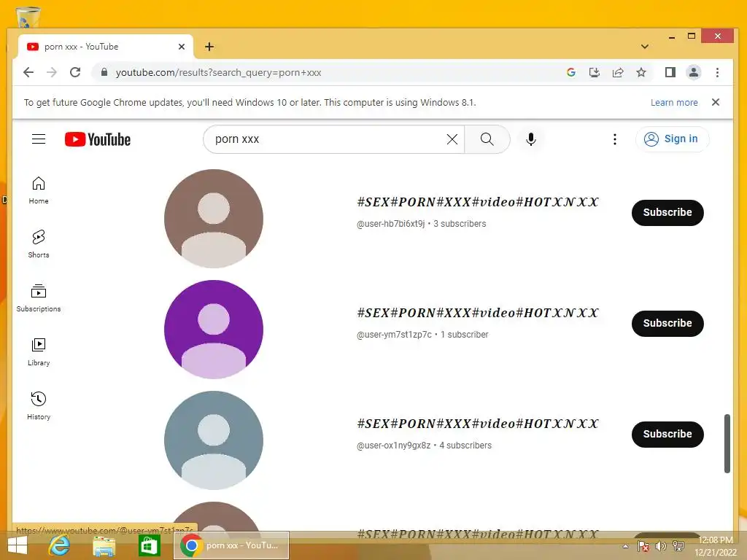
Task: Open Subscriptions in the sidebar
Action: pos(39,298)
